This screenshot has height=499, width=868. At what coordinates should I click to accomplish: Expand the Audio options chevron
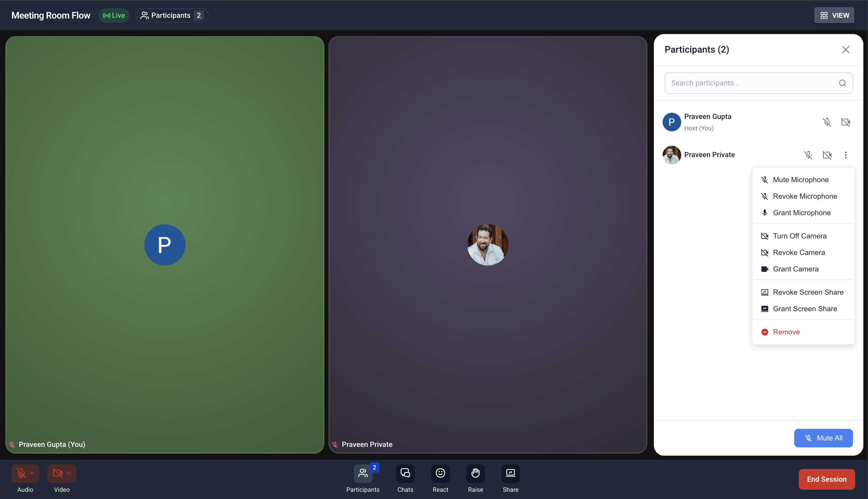pyautogui.click(x=32, y=473)
